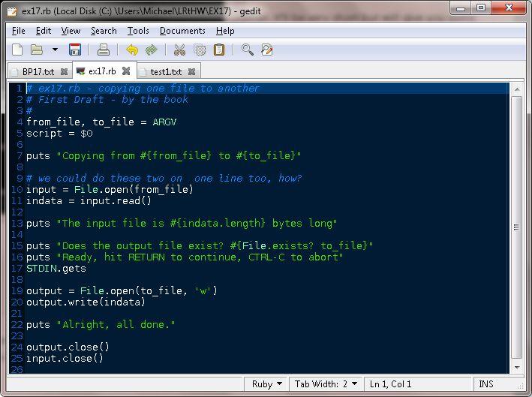The image size is (532, 397).
Task: Open the Find and Replace icon
Action: tap(267, 50)
